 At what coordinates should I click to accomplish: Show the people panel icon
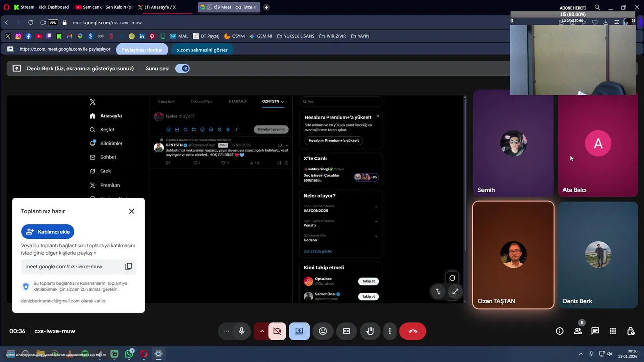(x=578, y=331)
